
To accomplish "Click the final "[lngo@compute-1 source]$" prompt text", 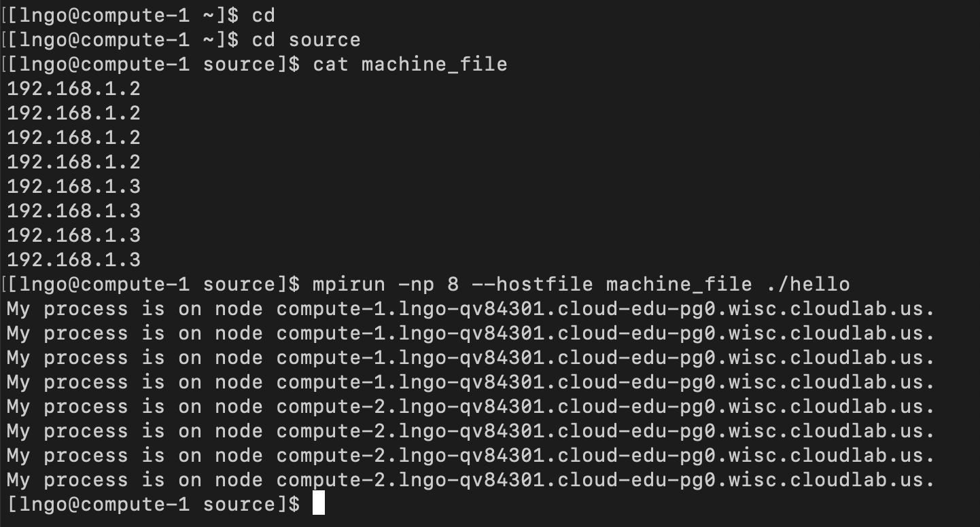I will [x=153, y=504].
